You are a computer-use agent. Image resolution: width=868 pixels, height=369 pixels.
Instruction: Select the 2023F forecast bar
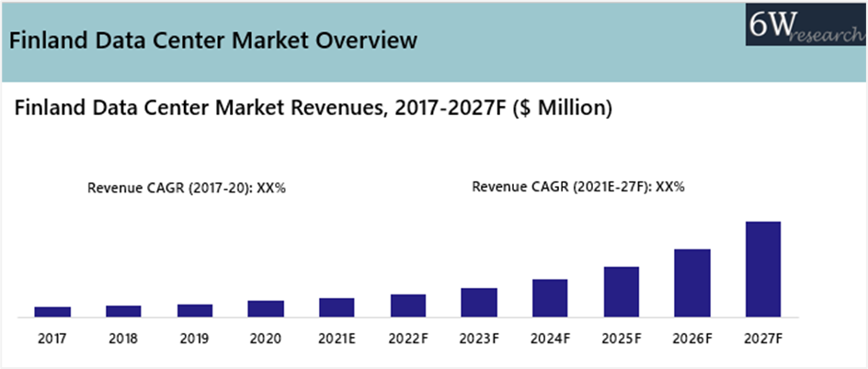pyautogui.click(x=479, y=303)
